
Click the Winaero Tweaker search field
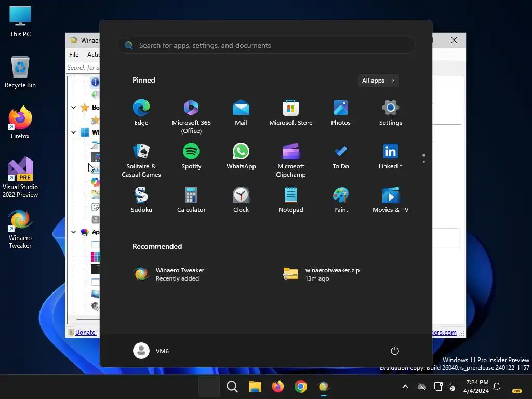(84, 68)
